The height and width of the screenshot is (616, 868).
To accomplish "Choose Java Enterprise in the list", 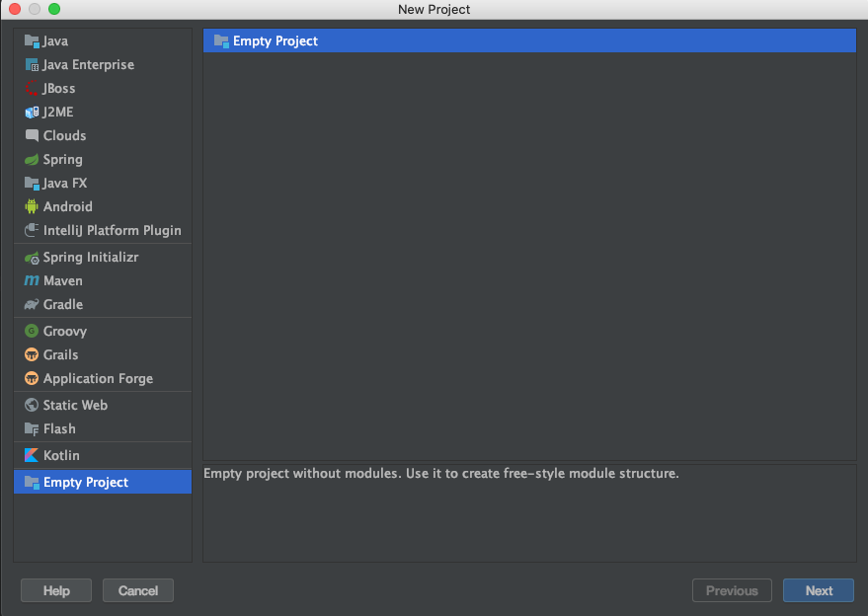I will coord(103,65).
